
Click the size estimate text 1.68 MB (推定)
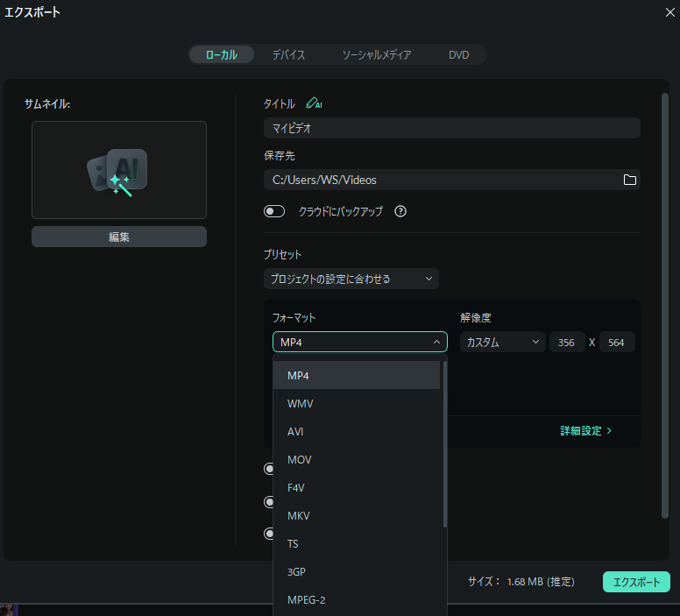(541, 582)
